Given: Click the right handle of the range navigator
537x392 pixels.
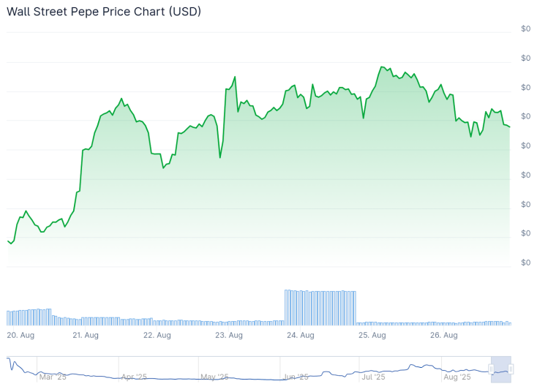Looking at the screenshot, I should 511,369.
